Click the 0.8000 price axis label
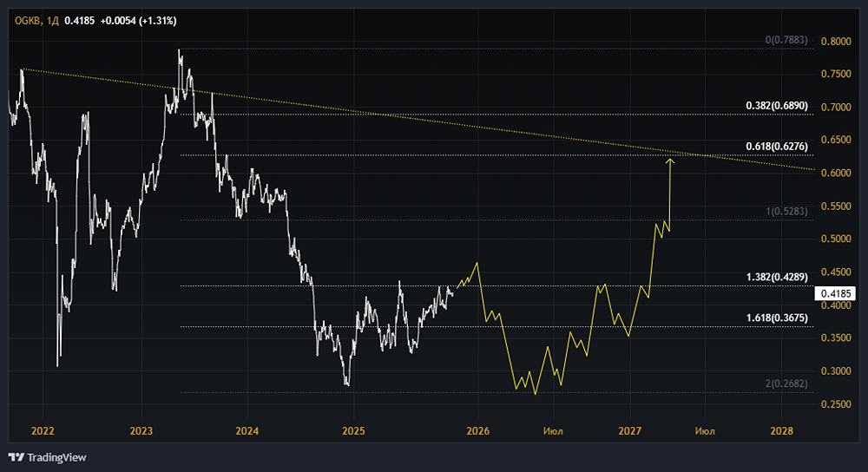 coord(836,42)
